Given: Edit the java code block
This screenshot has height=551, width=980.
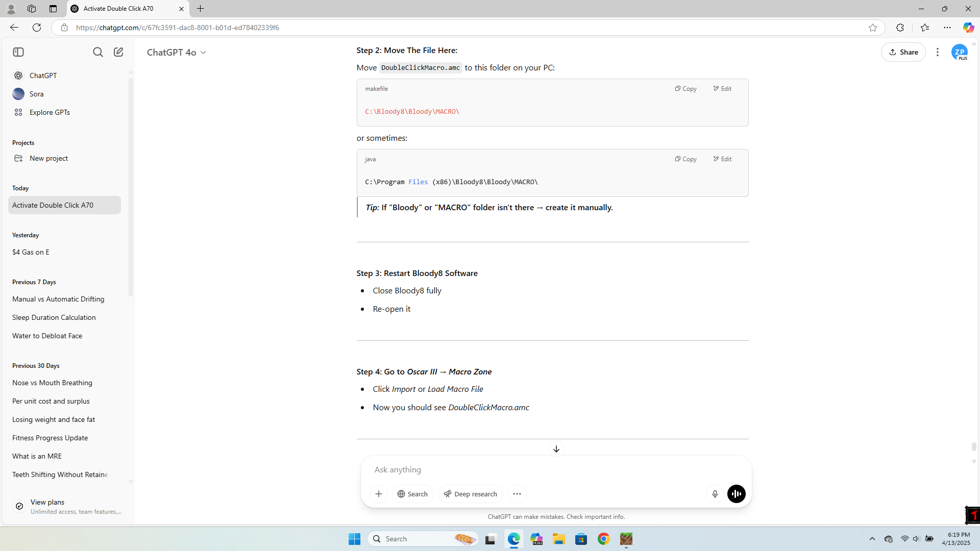Looking at the screenshot, I should point(722,159).
